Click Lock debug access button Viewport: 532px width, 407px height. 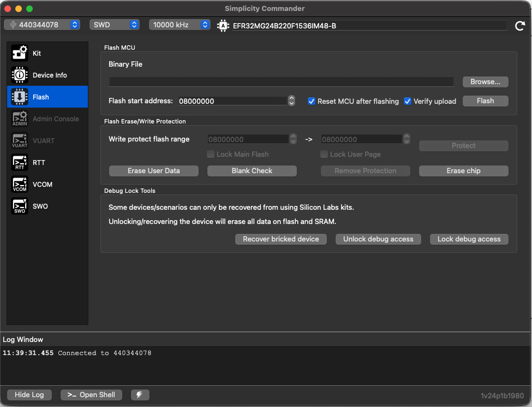469,239
